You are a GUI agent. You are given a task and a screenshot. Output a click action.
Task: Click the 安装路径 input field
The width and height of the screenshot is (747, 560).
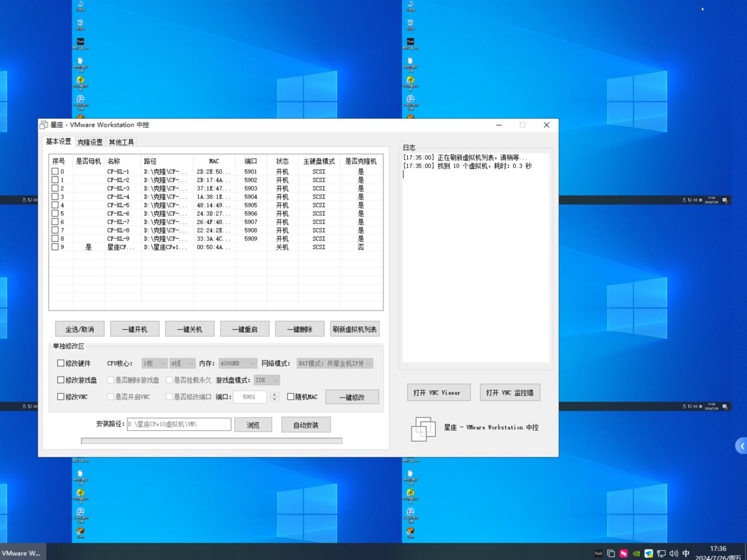(x=179, y=424)
